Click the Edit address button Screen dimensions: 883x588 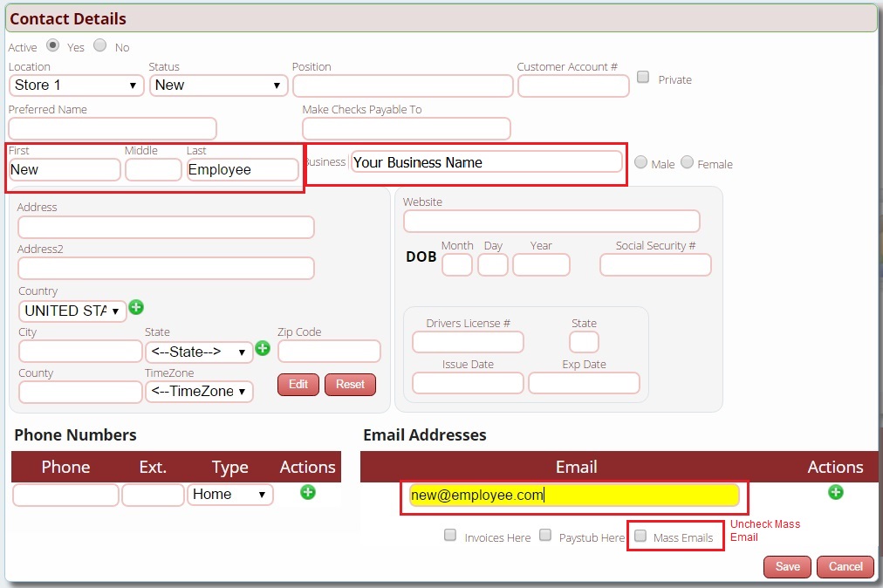298,385
